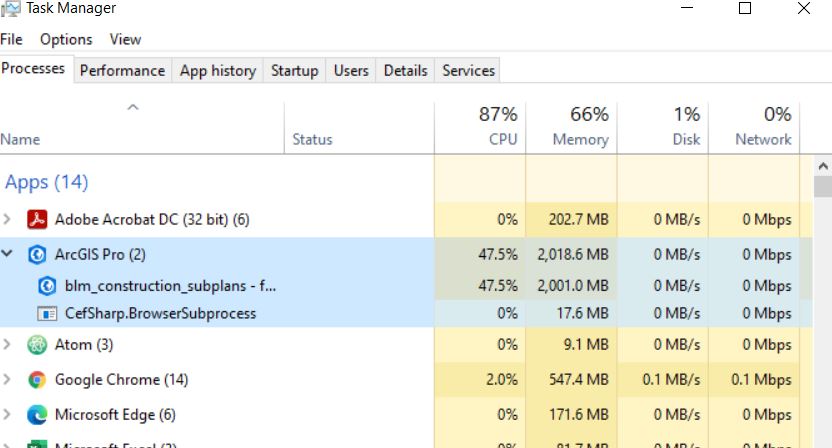832x448 pixels.
Task: Expand the Adobe Acrobat DC process group
Action: 7,219
